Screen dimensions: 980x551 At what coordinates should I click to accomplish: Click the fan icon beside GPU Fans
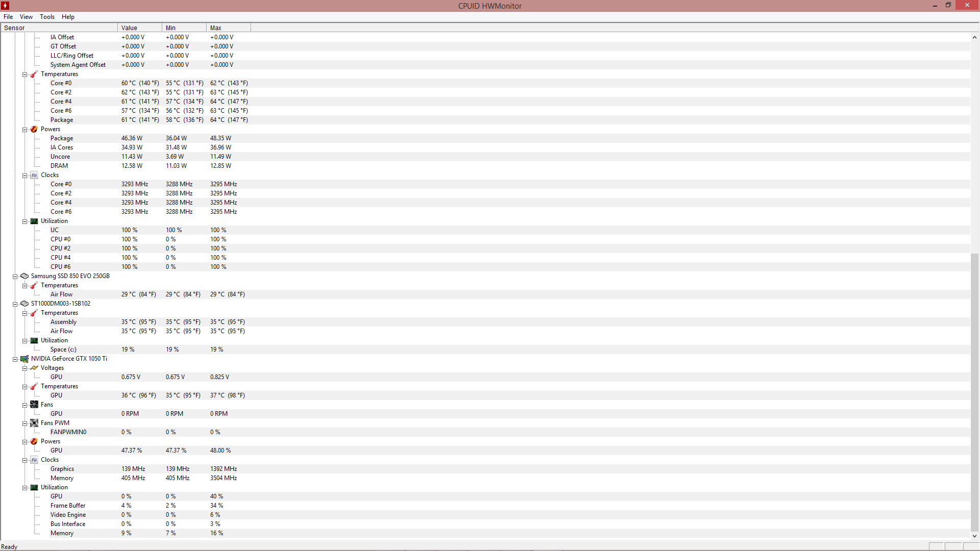[x=34, y=405]
